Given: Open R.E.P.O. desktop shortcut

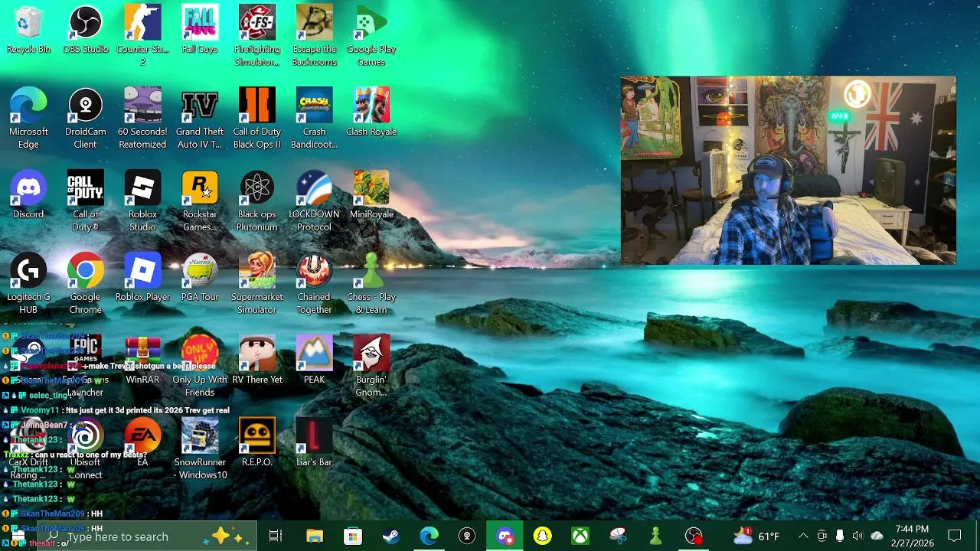Looking at the screenshot, I should (257, 443).
